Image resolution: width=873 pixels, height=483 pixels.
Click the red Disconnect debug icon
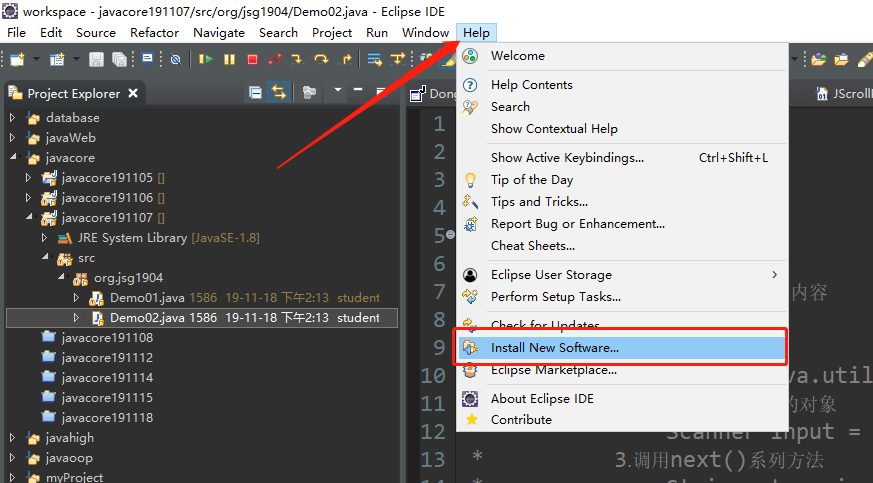click(x=275, y=59)
